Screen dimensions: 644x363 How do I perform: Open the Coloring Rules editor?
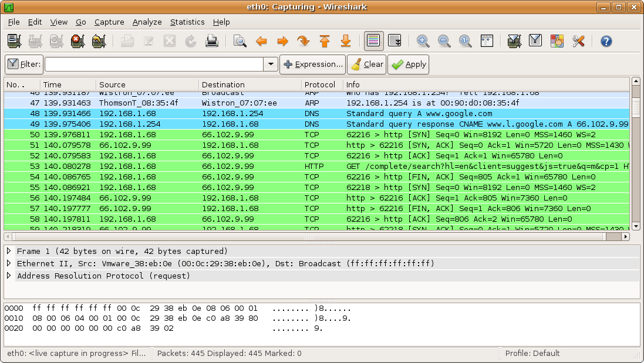[557, 41]
